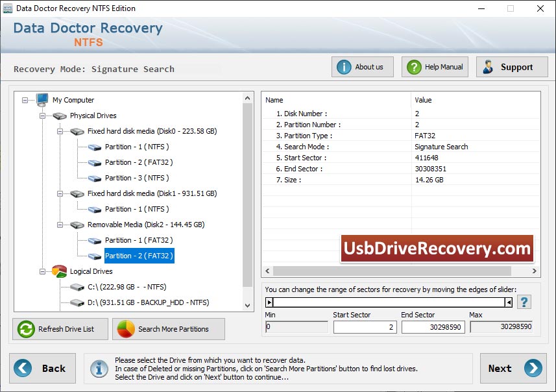
Task: Collapse the My Computer tree node
Action: [25, 100]
